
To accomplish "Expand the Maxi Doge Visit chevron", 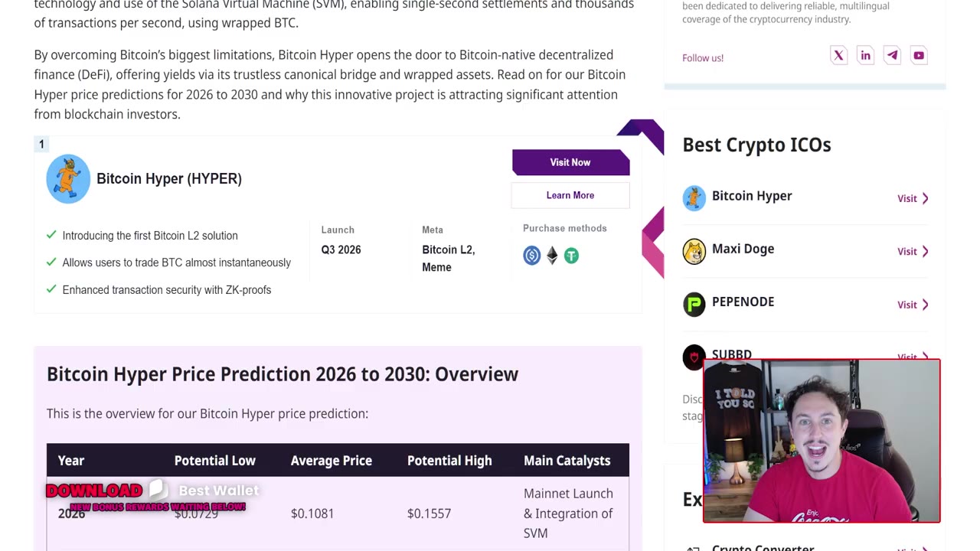I will coord(925,251).
